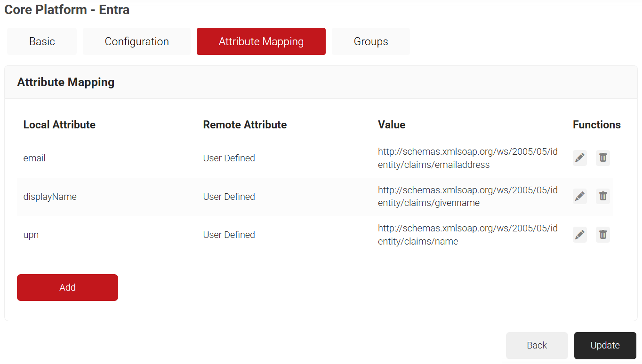This screenshot has height=364, width=642.
Task: Edit the displayName attribute mapping
Action: pyautogui.click(x=580, y=196)
